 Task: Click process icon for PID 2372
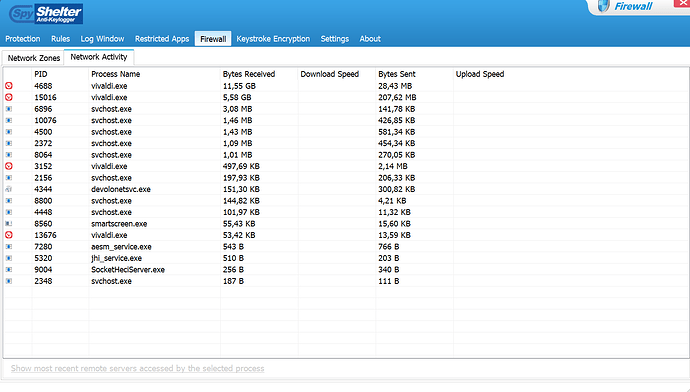point(9,143)
